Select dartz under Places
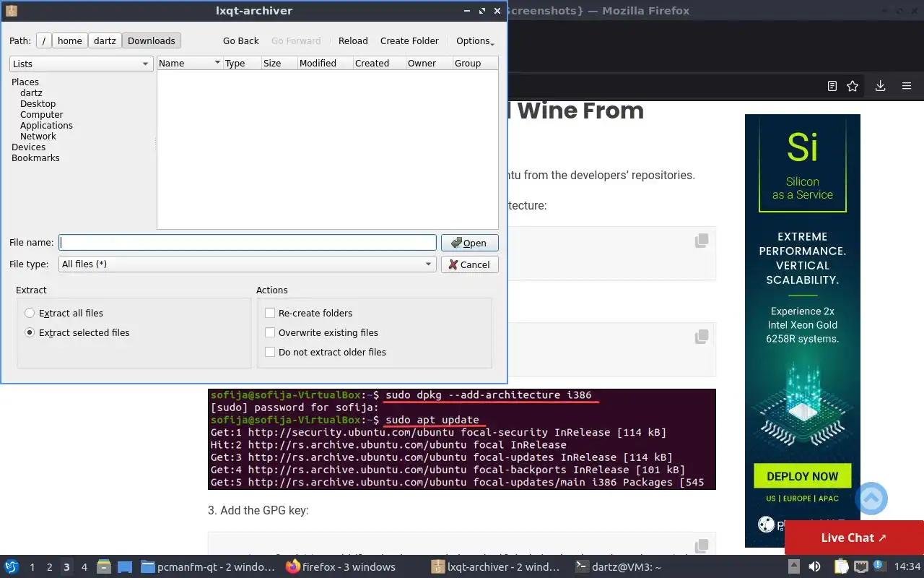 [x=31, y=93]
